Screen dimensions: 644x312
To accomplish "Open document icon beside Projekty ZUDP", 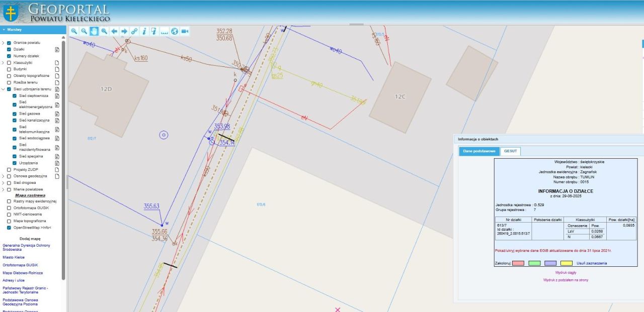I will 57,170.
